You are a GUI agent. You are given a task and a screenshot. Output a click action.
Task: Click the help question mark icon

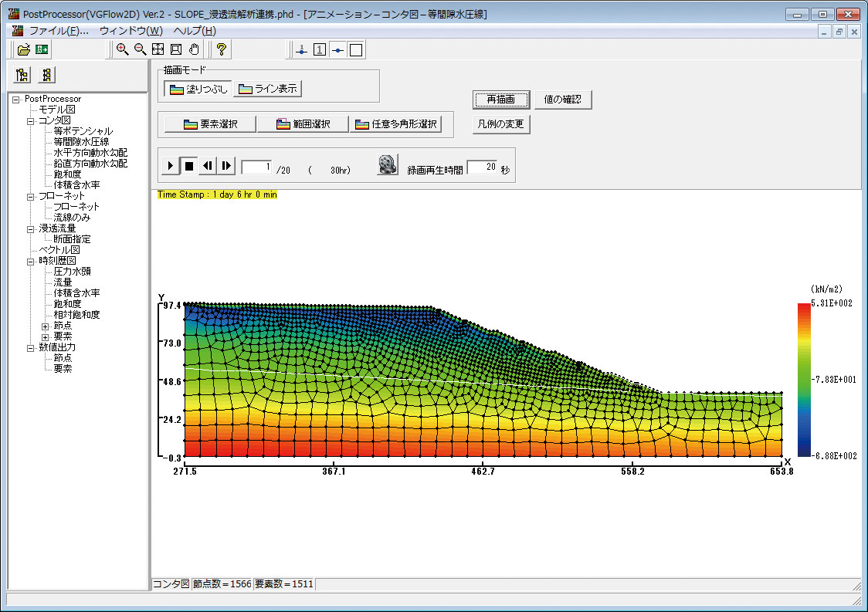coord(221,49)
